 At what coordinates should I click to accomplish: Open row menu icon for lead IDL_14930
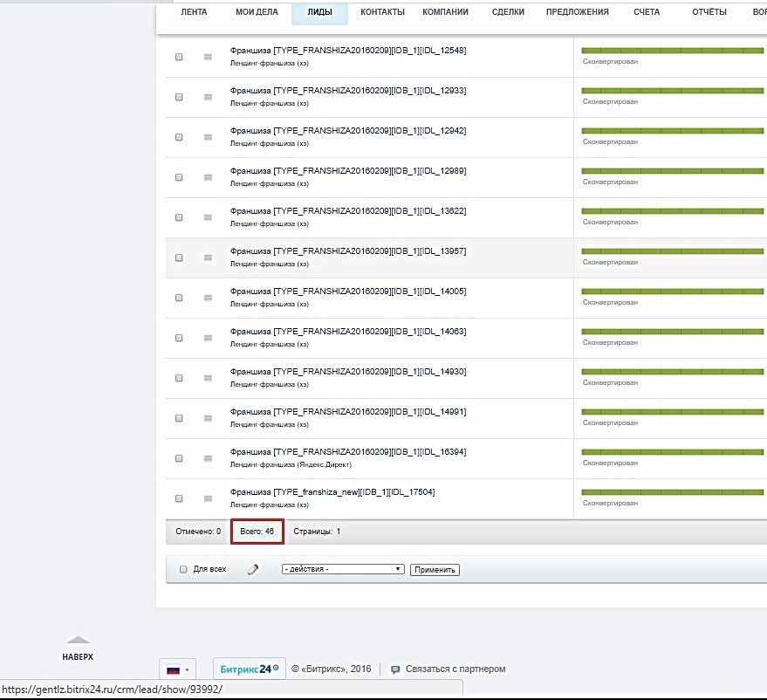click(208, 378)
